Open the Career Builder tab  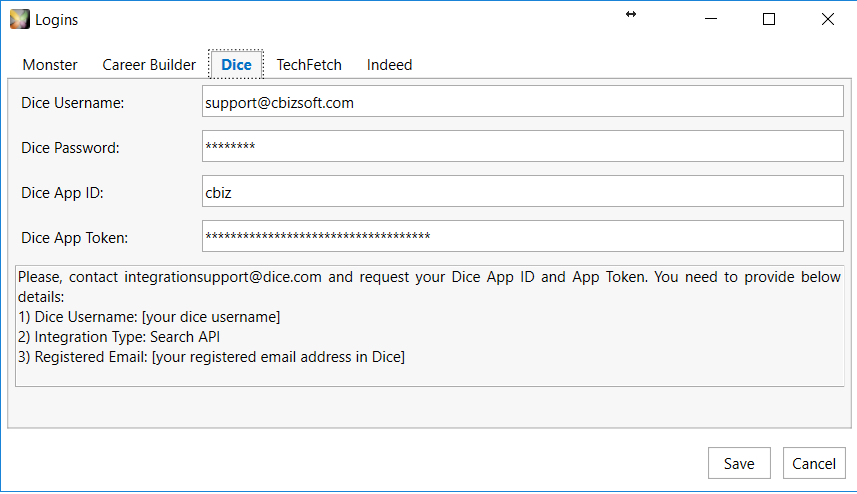click(149, 65)
